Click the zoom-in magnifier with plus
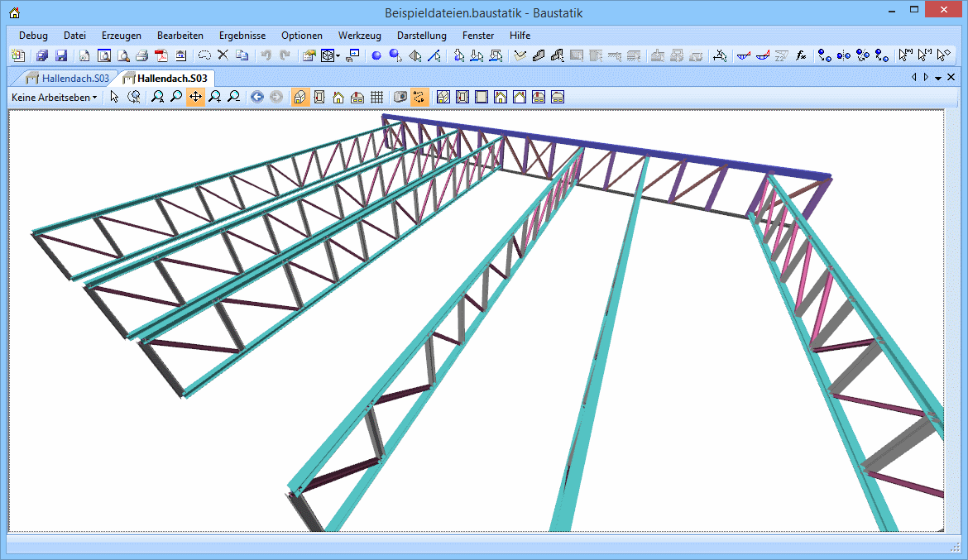 pyautogui.click(x=214, y=97)
